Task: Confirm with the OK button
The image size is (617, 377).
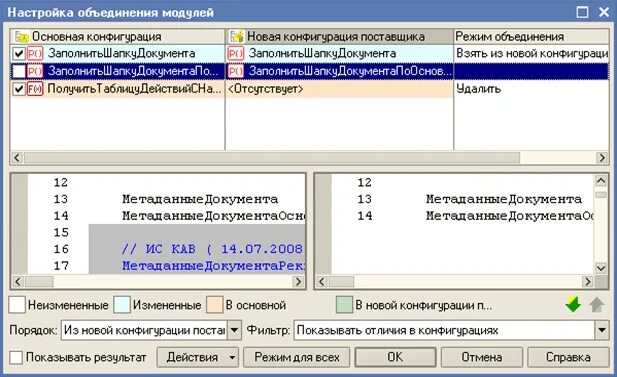Action: coord(395,357)
